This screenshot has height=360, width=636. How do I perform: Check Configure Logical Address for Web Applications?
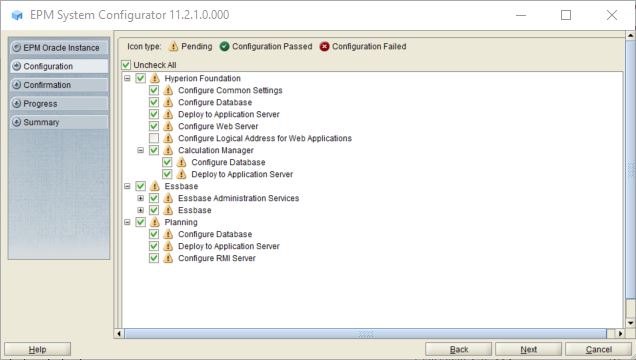point(154,138)
